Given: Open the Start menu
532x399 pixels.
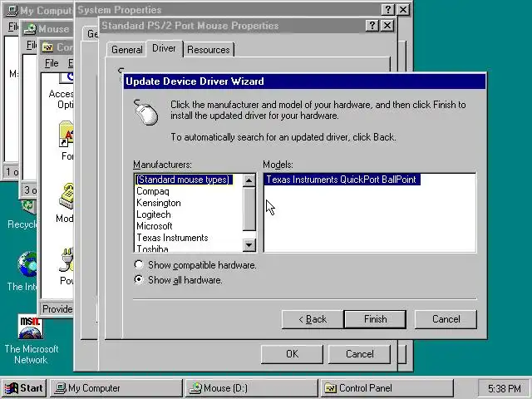Looking at the screenshot, I should click(24, 388).
